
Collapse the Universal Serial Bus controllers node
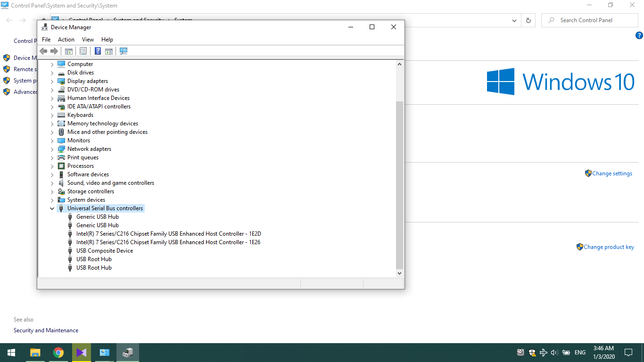pyautogui.click(x=52, y=208)
